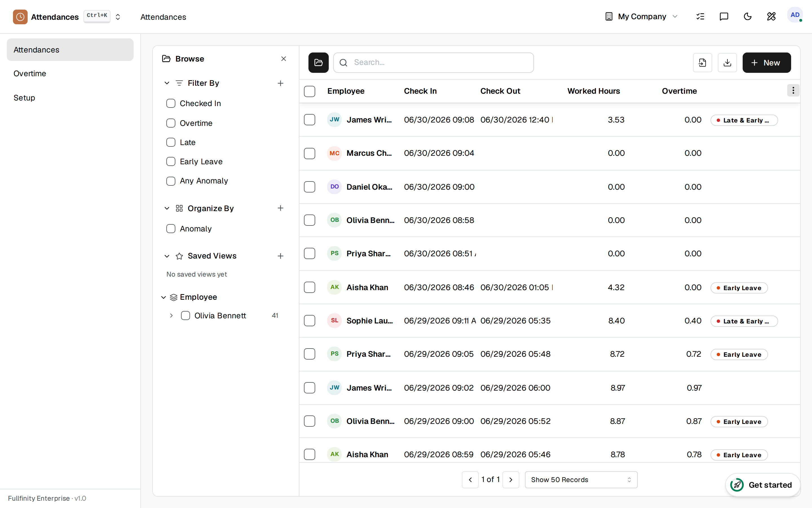Viewport: 812px width, 508px height.
Task: Open the My Company selector
Action: (x=641, y=16)
